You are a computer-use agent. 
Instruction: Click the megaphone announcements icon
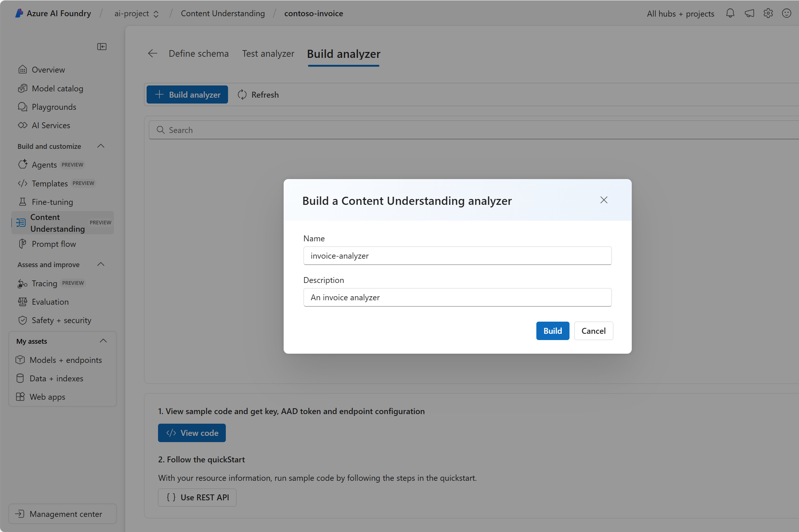pos(749,13)
